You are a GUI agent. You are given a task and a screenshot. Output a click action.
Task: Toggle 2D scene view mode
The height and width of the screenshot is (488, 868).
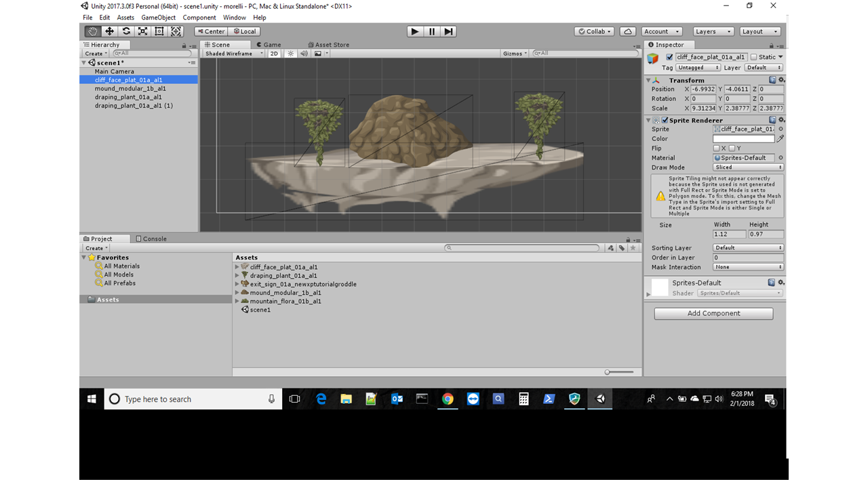click(x=274, y=54)
